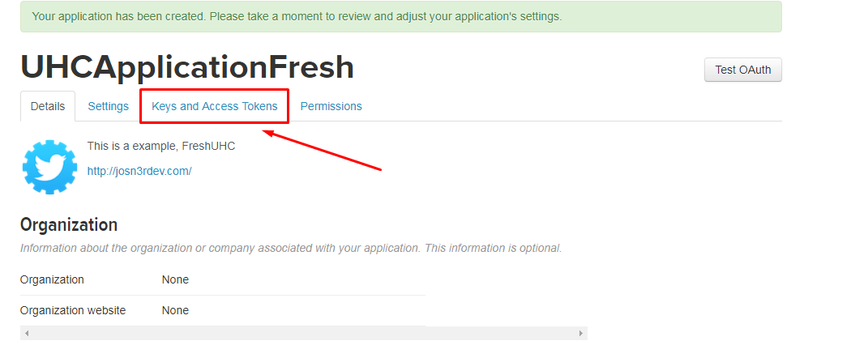Click the Organization website row label

pyautogui.click(x=73, y=310)
